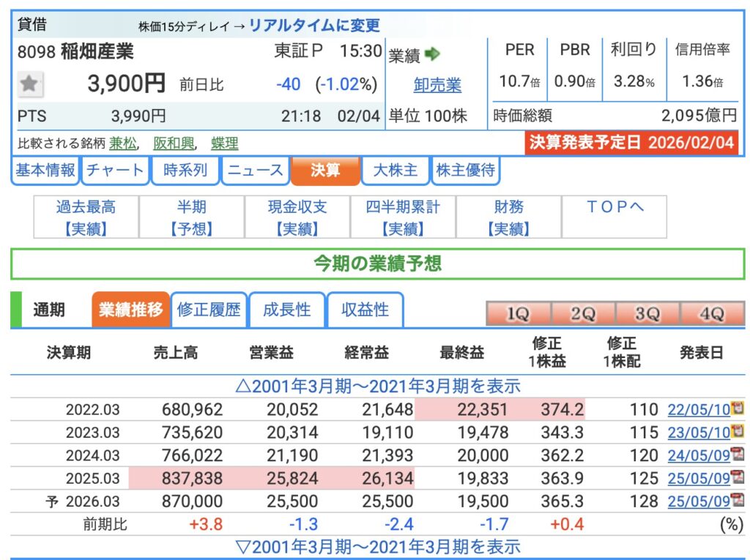
Task: Open the PDF icon in the 2025.03 row
Action: point(738,478)
